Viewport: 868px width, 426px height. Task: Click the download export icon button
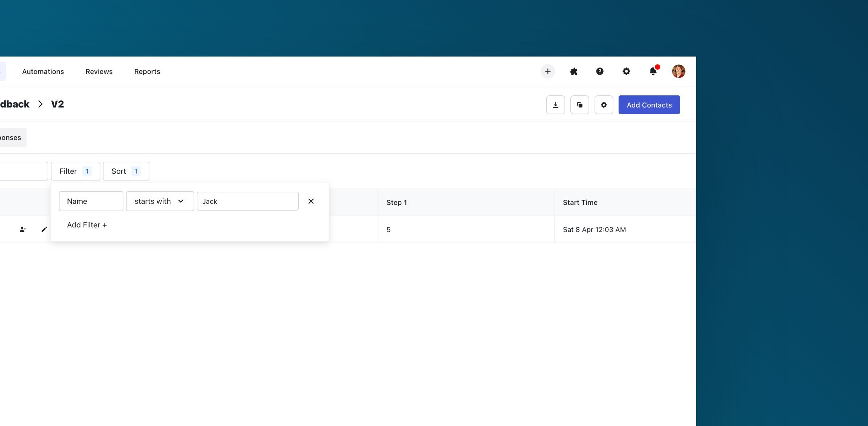(x=555, y=105)
